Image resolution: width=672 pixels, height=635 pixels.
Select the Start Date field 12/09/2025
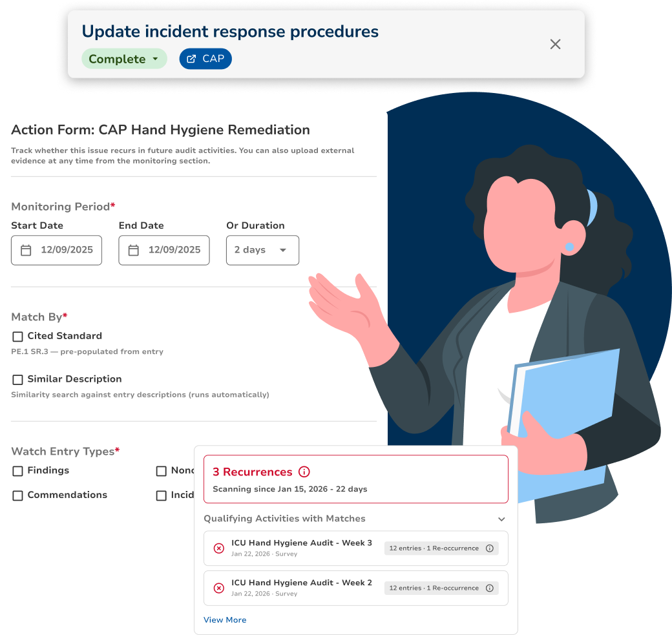tap(57, 250)
